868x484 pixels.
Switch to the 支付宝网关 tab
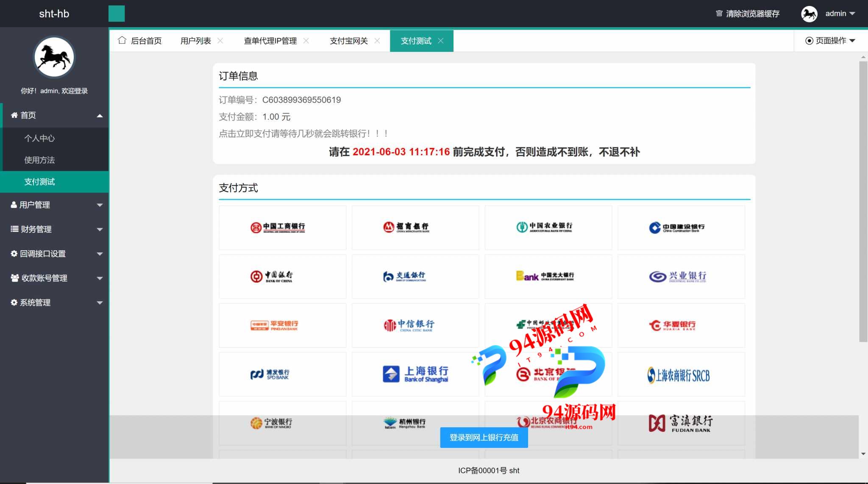(x=349, y=41)
